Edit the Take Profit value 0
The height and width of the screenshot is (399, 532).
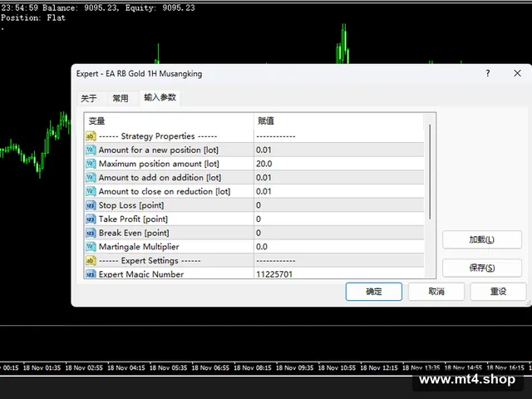pos(338,219)
